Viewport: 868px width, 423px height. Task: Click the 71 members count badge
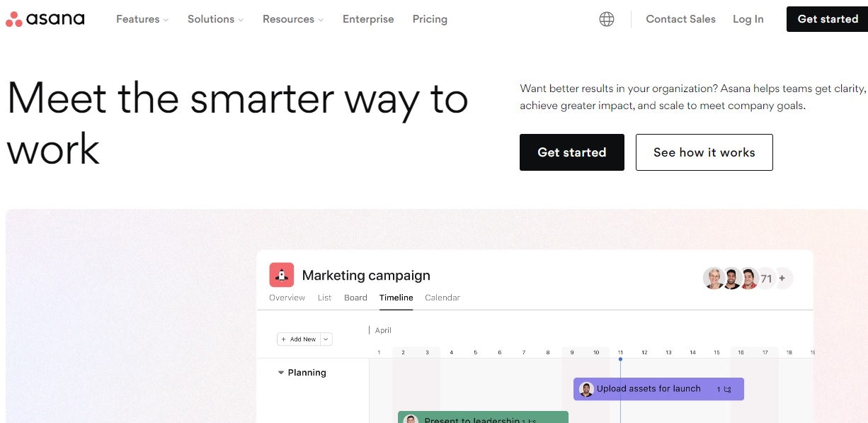pos(766,279)
